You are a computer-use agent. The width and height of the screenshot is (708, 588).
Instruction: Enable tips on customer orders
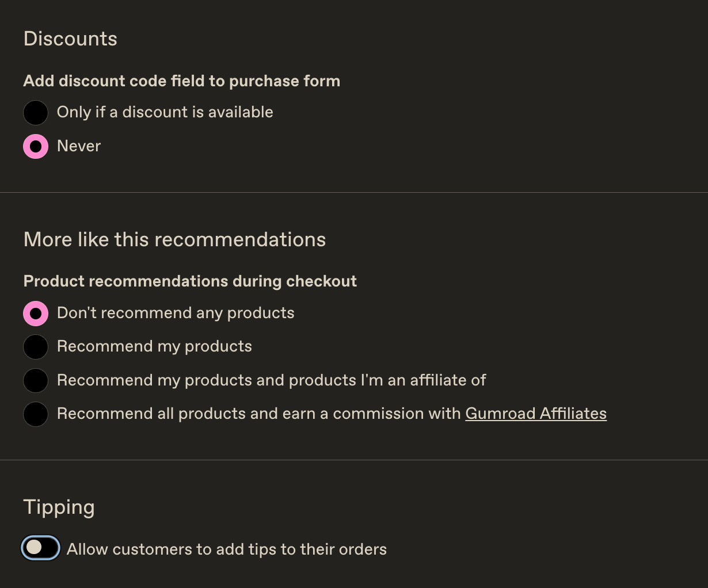pos(40,548)
